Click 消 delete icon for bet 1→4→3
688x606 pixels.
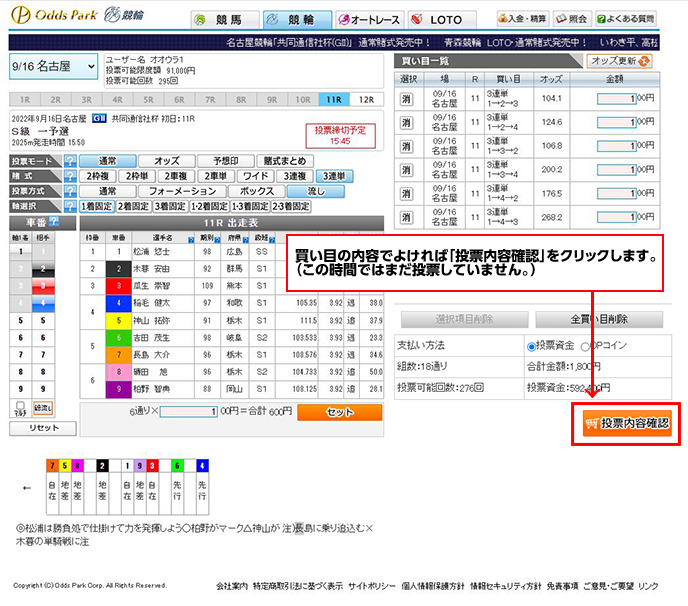(x=407, y=217)
